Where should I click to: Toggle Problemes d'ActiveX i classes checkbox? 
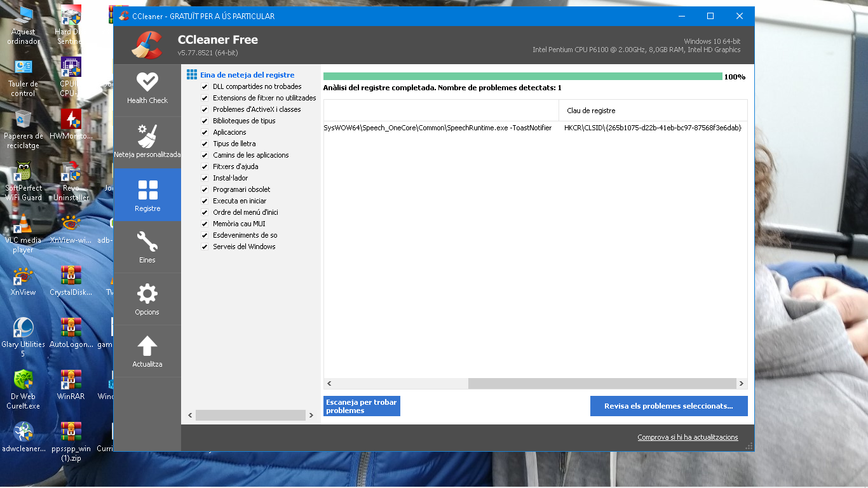[205, 109]
